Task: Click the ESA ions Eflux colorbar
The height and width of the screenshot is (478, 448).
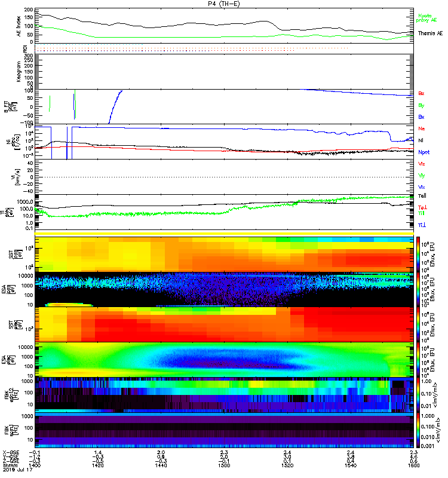Action: [418, 290]
